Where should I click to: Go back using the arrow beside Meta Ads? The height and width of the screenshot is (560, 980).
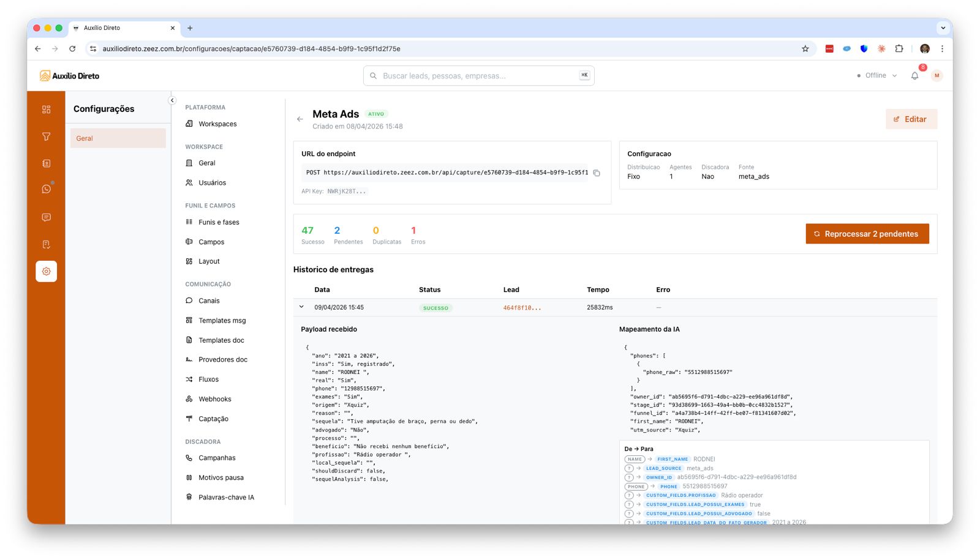[x=300, y=119]
